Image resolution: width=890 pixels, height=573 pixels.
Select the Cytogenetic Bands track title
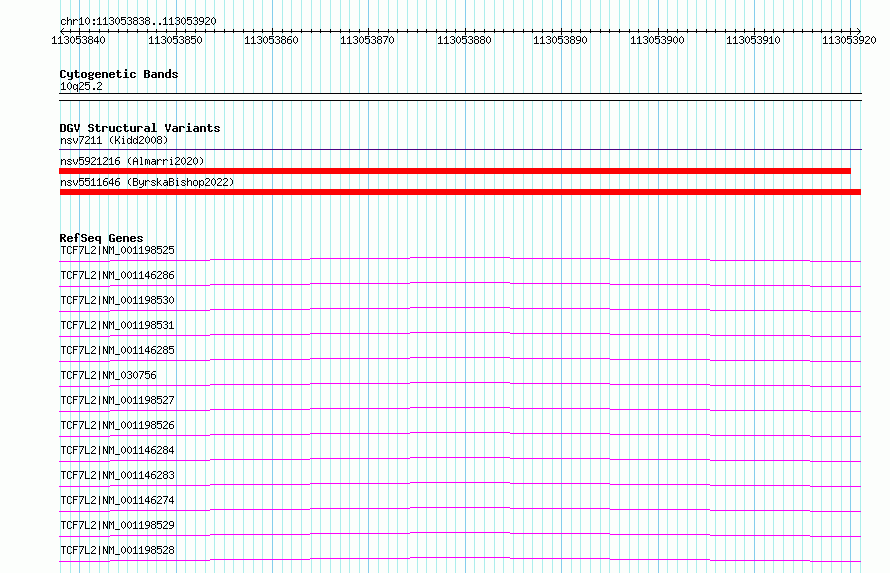(x=119, y=74)
